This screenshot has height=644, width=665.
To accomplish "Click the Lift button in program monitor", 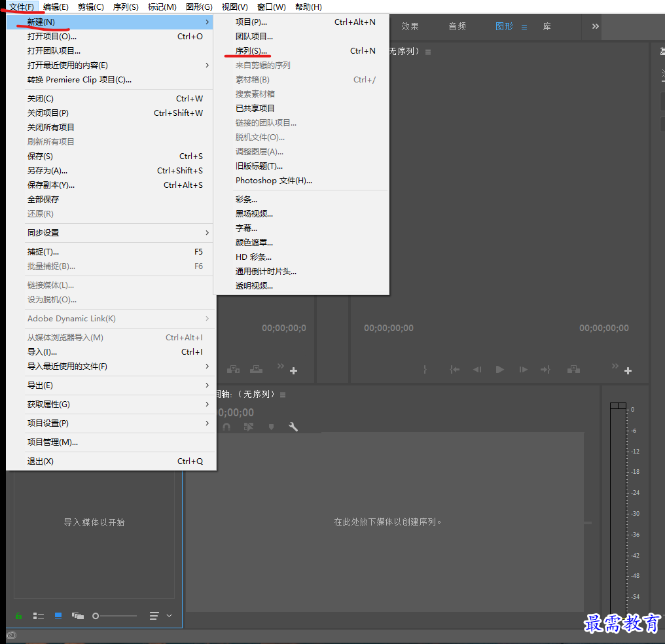I will pos(574,370).
